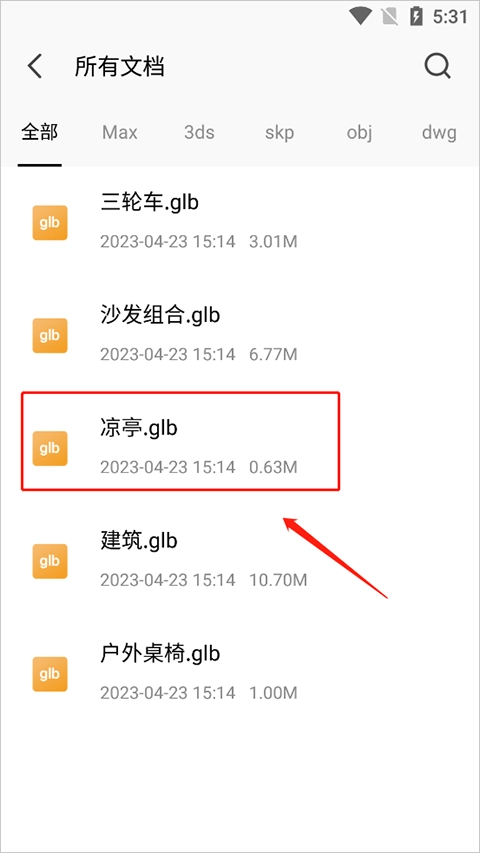Tap the glb icon beside 凉亭.glb

point(50,448)
